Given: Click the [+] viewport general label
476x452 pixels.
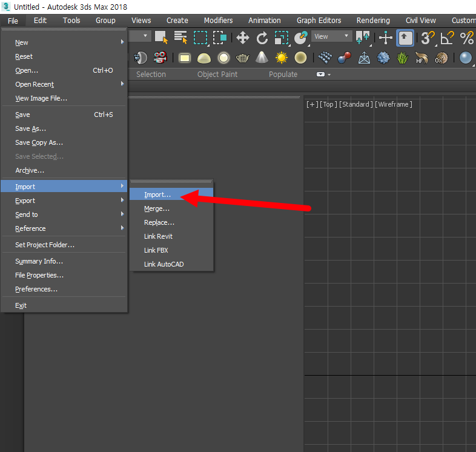Looking at the screenshot, I should (312, 104).
